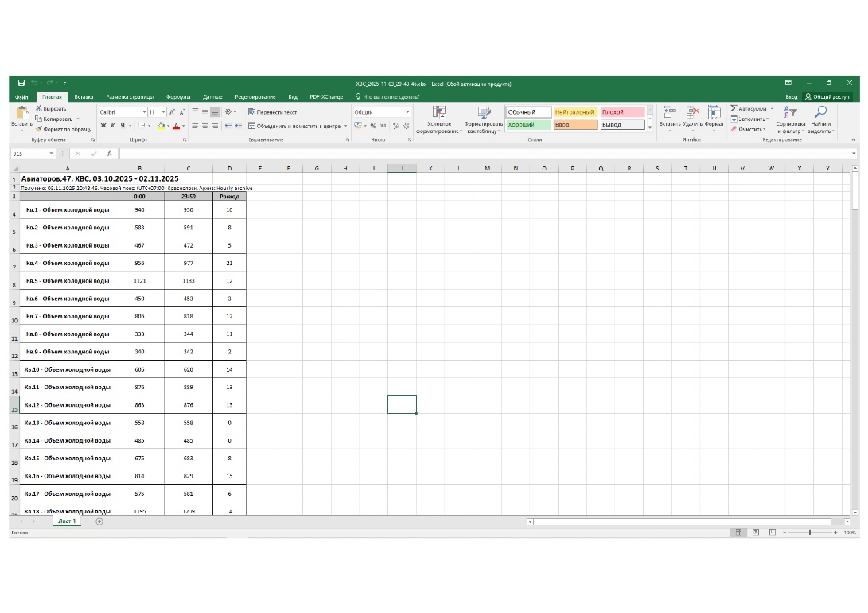This screenshot has width=868, height=613.
Task: Click the zoom slider in status bar
Action: (x=810, y=532)
